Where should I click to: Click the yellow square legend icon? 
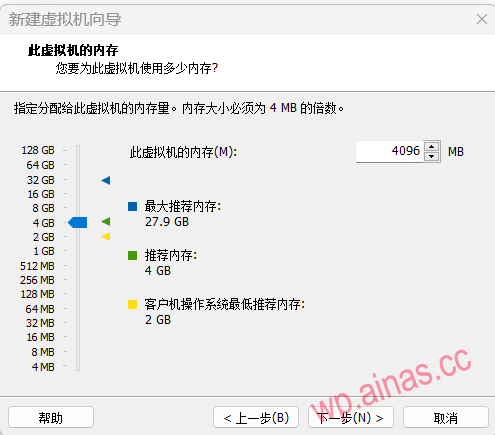pos(132,304)
